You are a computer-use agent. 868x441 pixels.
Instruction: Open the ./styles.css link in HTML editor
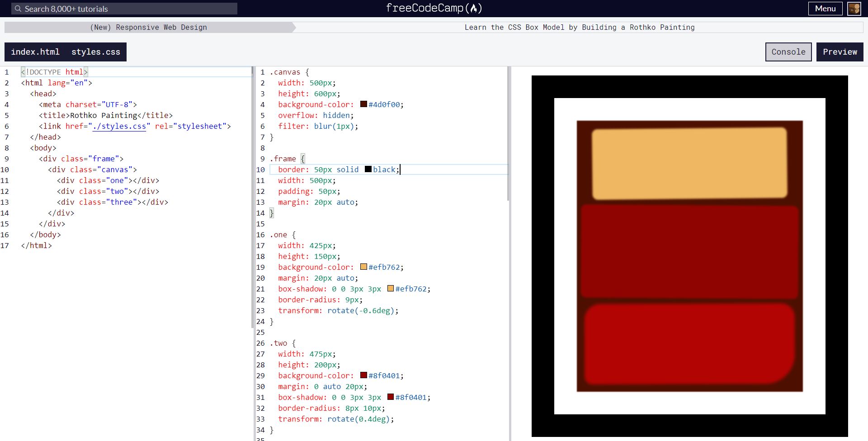tap(119, 126)
